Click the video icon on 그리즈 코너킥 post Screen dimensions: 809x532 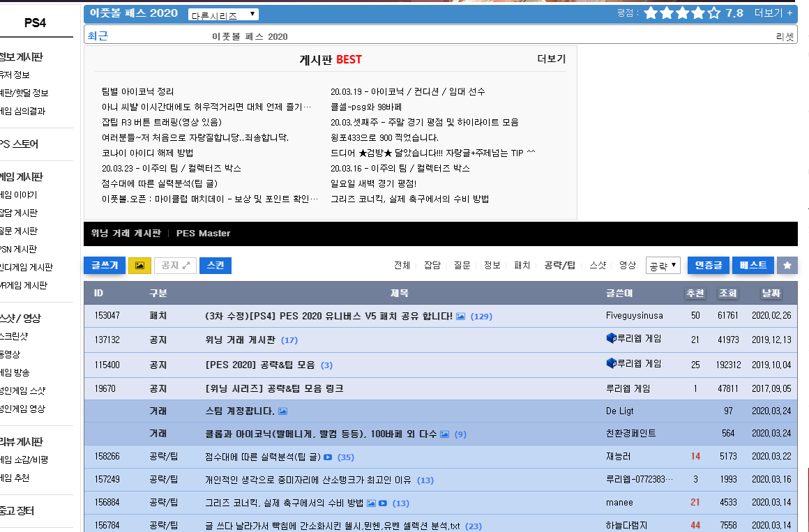click(383, 503)
